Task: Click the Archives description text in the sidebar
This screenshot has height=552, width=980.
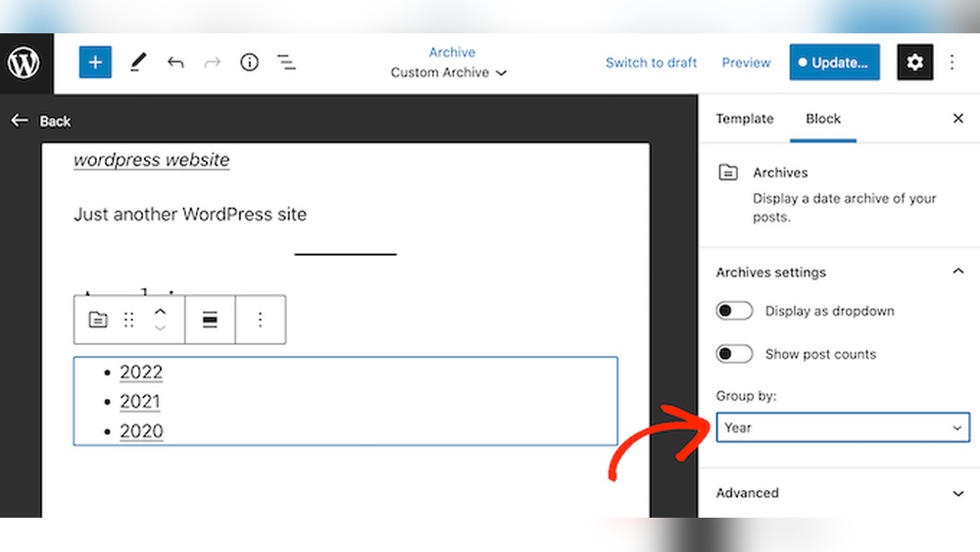Action: point(845,208)
